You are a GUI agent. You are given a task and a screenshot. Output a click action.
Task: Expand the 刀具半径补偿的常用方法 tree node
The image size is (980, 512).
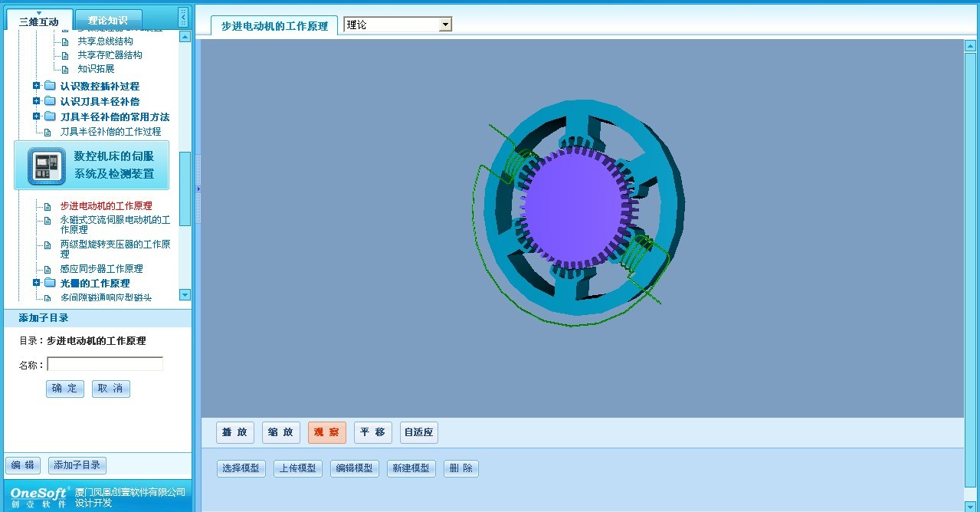click(x=36, y=117)
